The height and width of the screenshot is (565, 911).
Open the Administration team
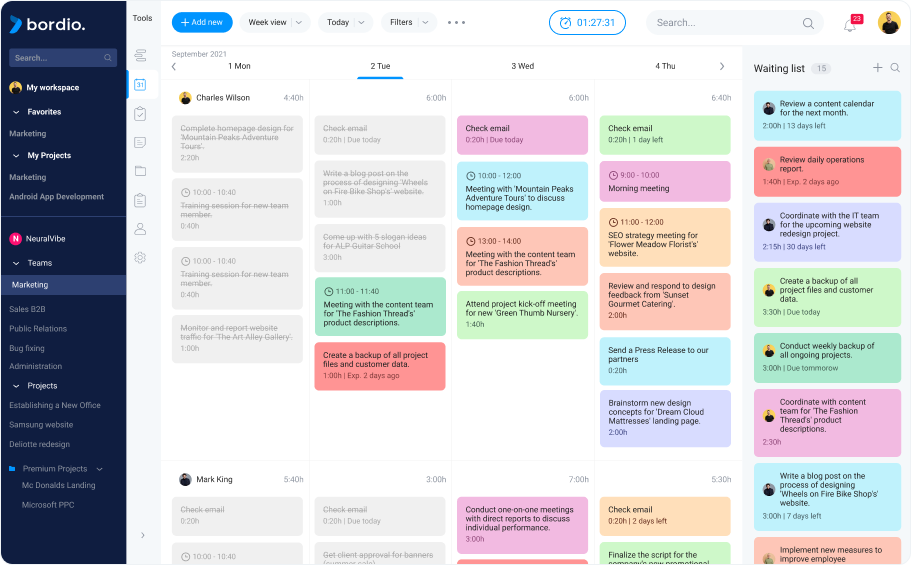(35, 366)
